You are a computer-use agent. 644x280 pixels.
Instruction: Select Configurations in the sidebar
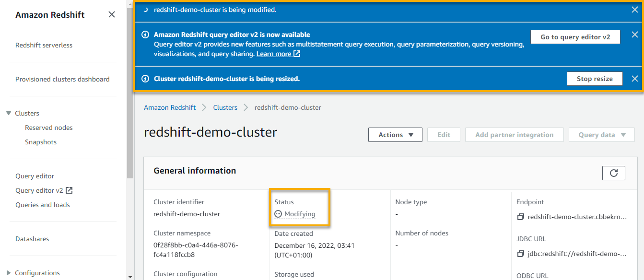click(37, 273)
